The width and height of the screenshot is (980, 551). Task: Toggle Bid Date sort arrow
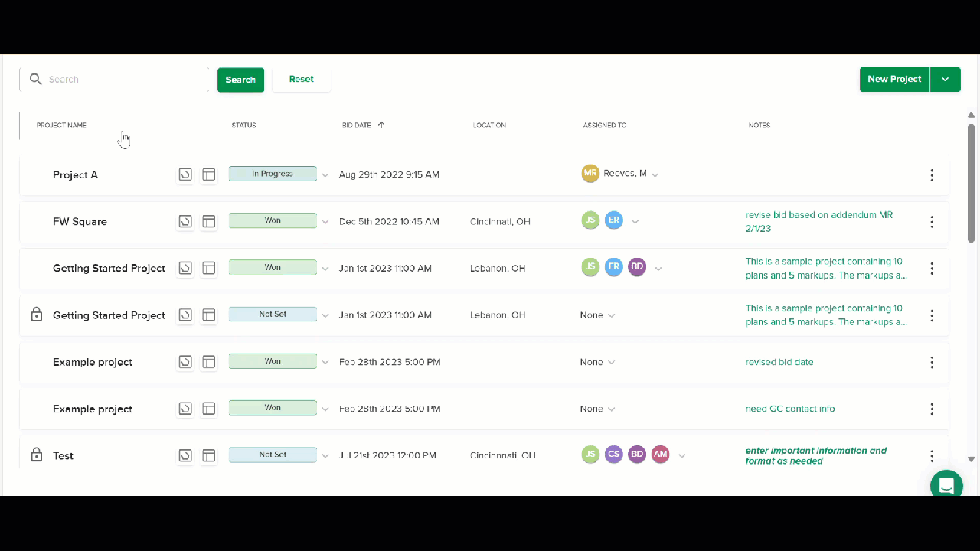pyautogui.click(x=381, y=125)
